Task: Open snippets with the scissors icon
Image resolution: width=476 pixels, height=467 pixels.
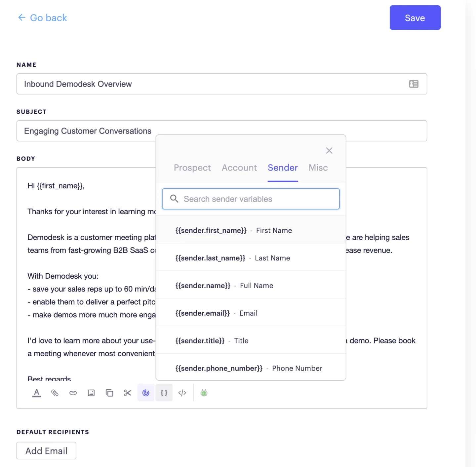Action: pos(128,393)
